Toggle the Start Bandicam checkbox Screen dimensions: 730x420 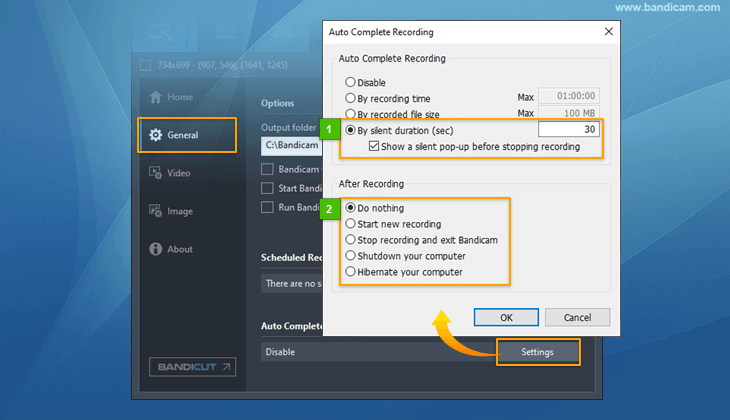(x=267, y=188)
